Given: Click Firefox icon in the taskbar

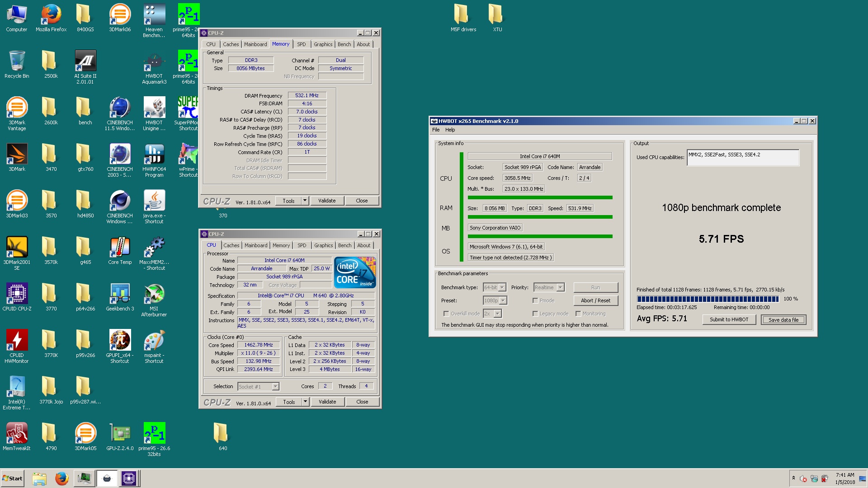Looking at the screenshot, I should click(61, 479).
